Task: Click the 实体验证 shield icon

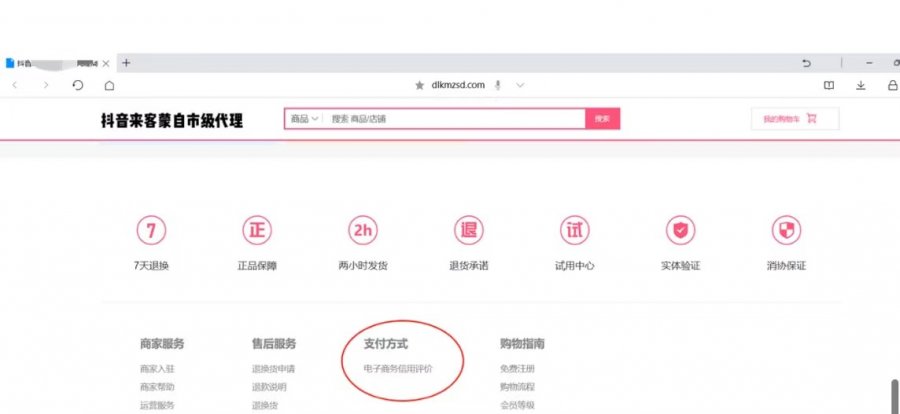Action: [x=680, y=231]
